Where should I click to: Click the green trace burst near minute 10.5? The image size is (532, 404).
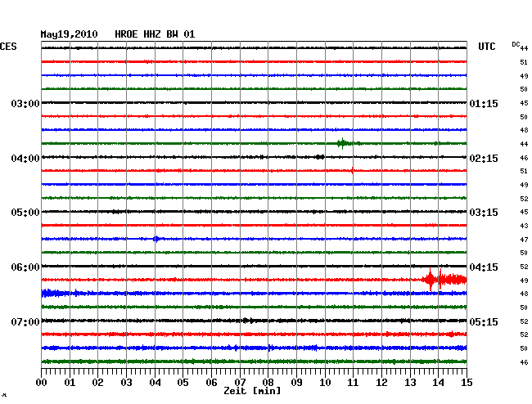click(x=344, y=143)
